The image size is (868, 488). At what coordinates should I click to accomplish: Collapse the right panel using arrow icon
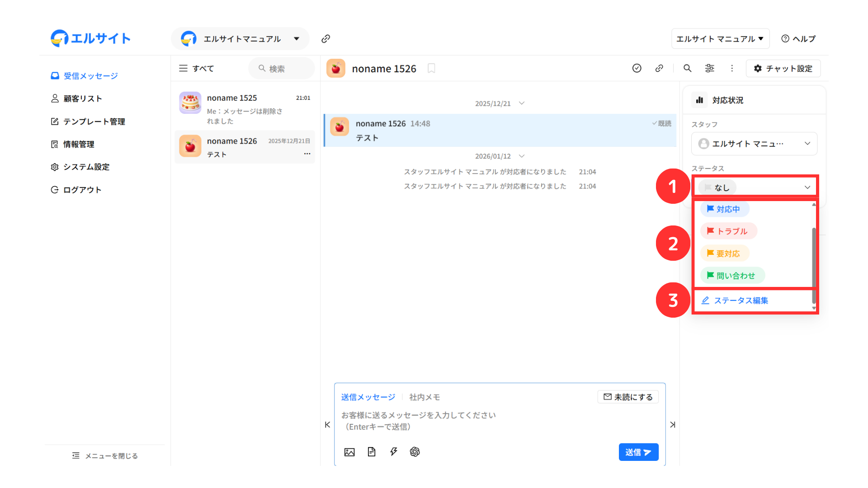[673, 425]
